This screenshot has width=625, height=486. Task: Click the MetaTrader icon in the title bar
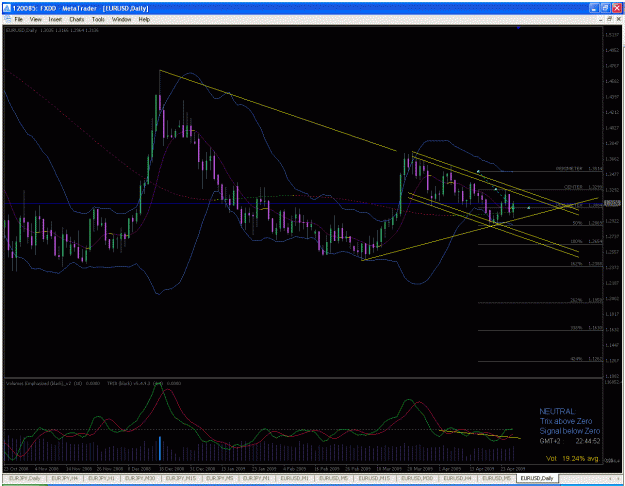pos(6,8)
